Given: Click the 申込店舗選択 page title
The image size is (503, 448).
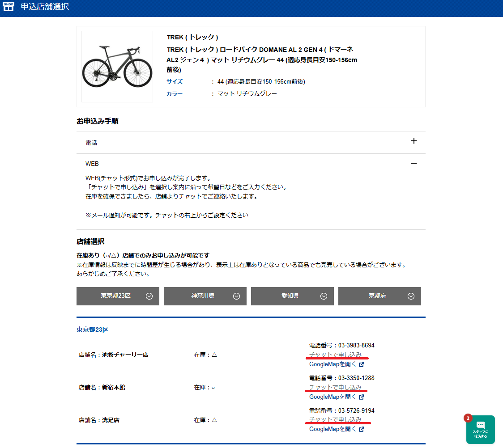Looking at the screenshot, I should pyautogui.click(x=45, y=7).
